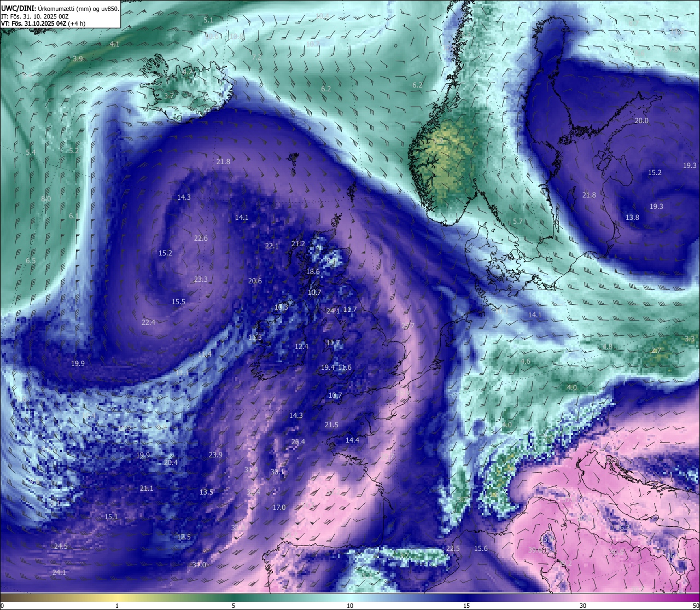Click the color scale tick label '1'
This screenshot has height=610, width=700.
point(117,606)
